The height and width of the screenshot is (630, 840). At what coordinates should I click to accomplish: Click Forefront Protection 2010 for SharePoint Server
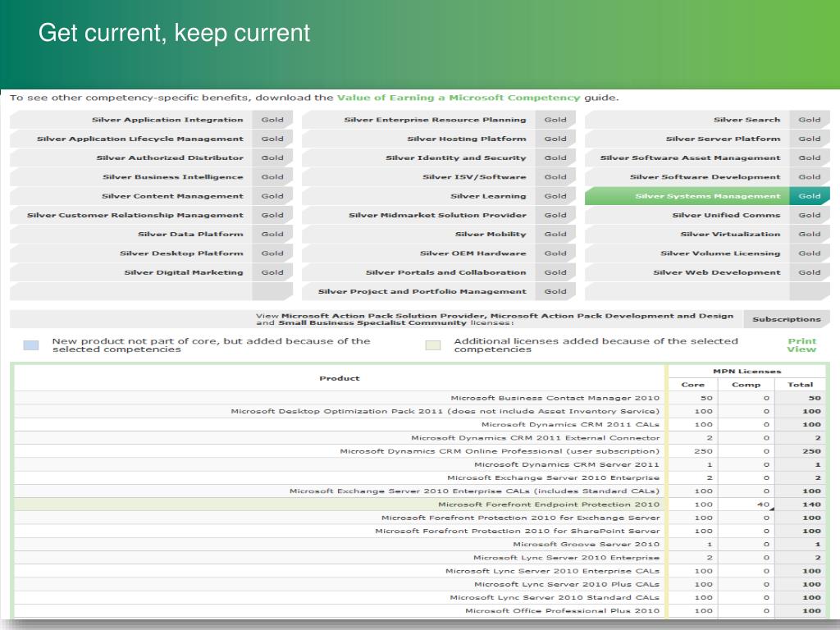pos(518,532)
